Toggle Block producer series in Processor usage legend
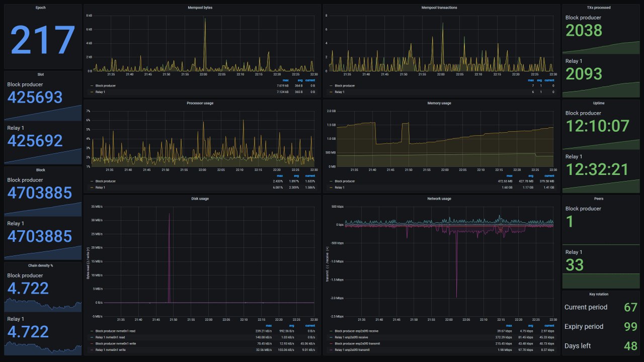The width and height of the screenshot is (644, 362). 105,182
